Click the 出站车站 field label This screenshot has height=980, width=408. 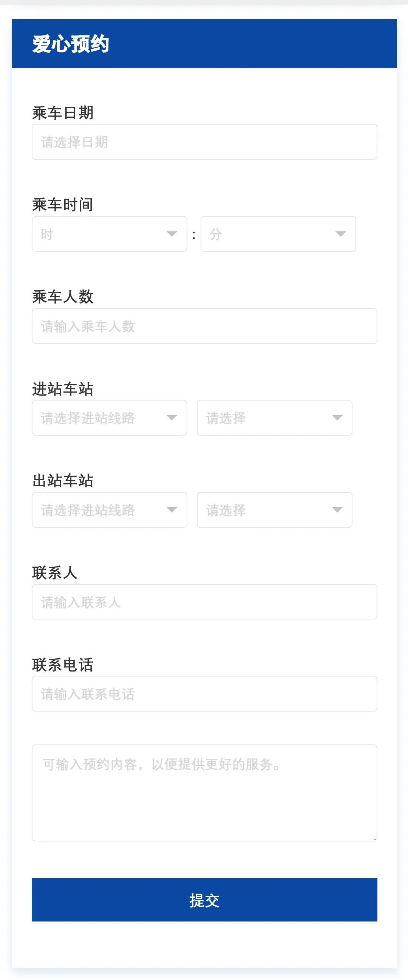tap(63, 481)
